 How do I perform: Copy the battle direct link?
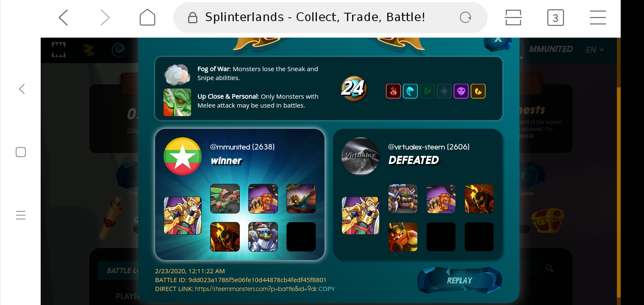[x=327, y=289]
